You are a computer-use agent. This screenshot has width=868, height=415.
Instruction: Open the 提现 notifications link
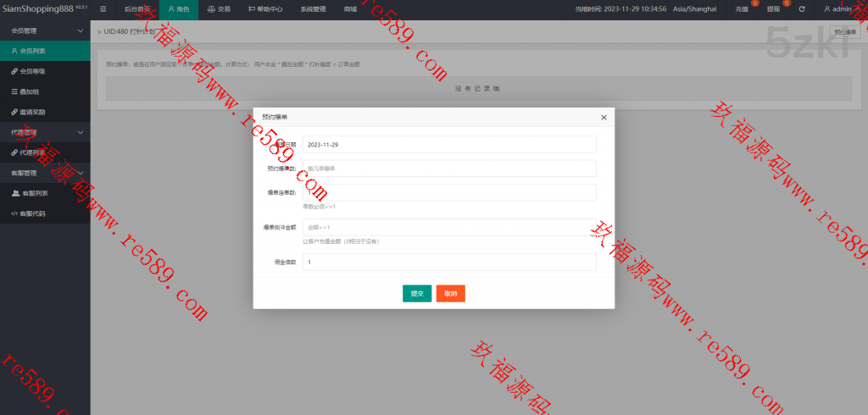pos(773,9)
